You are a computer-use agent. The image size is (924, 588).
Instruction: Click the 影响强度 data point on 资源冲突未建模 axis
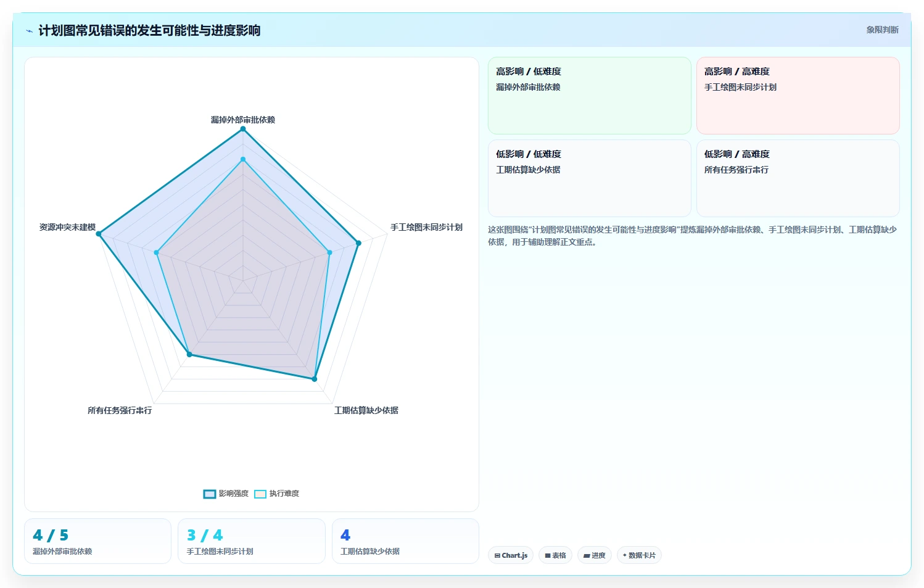click(x=99, y=234)
